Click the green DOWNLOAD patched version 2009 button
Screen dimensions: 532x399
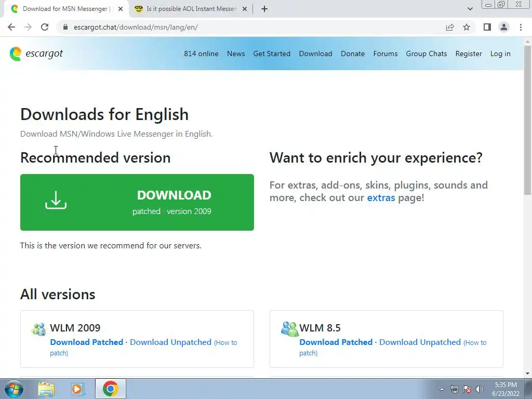click(137, 202)
